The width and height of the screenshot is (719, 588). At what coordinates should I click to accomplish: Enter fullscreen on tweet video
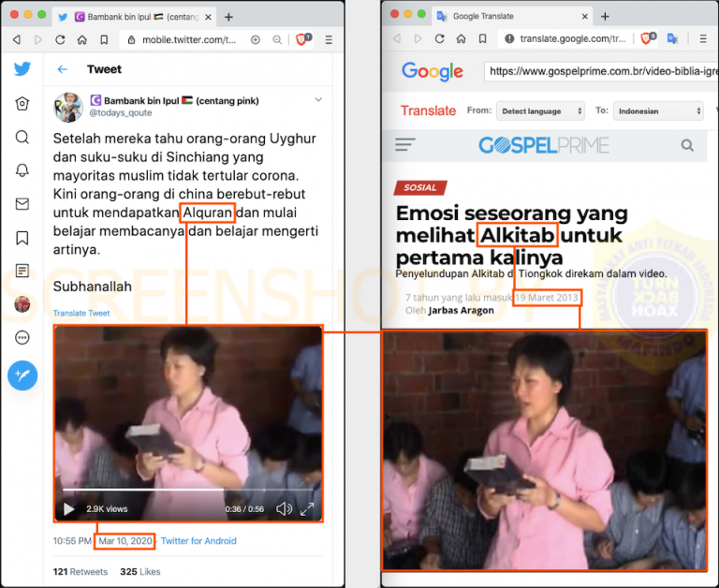pos(307,508)
